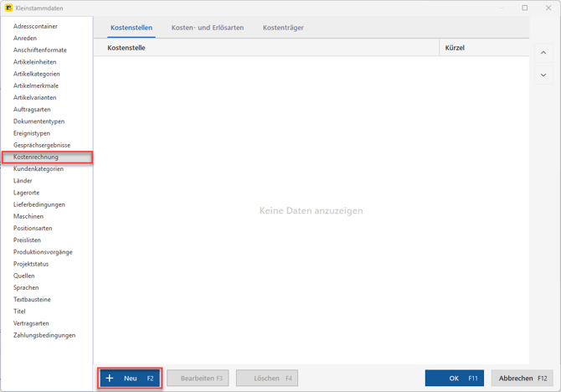Viewport: 561px width, 392px height.
Task: Move entry up with the up chevron
Action: 543,53
